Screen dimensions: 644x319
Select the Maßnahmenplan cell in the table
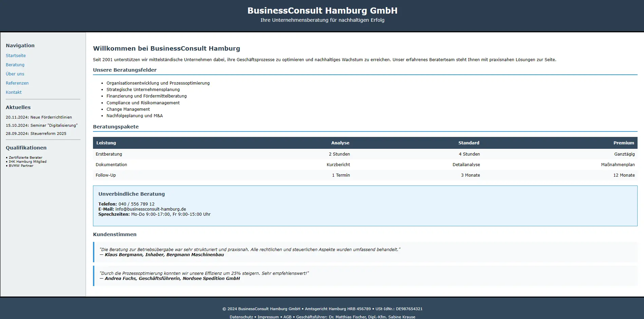(x=618, y=165)
